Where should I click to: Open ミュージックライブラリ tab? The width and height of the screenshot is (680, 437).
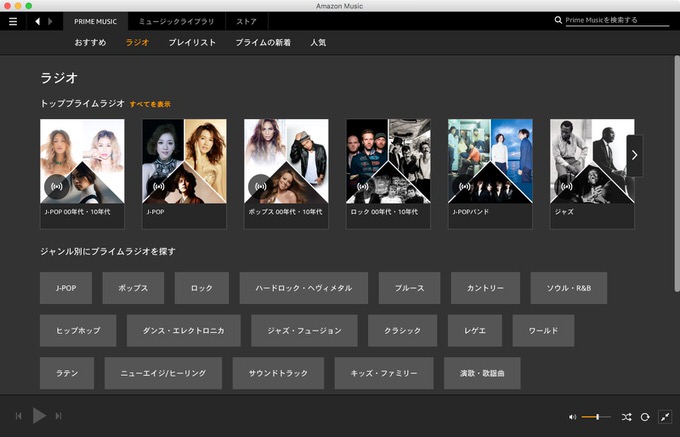coord(177,21)
